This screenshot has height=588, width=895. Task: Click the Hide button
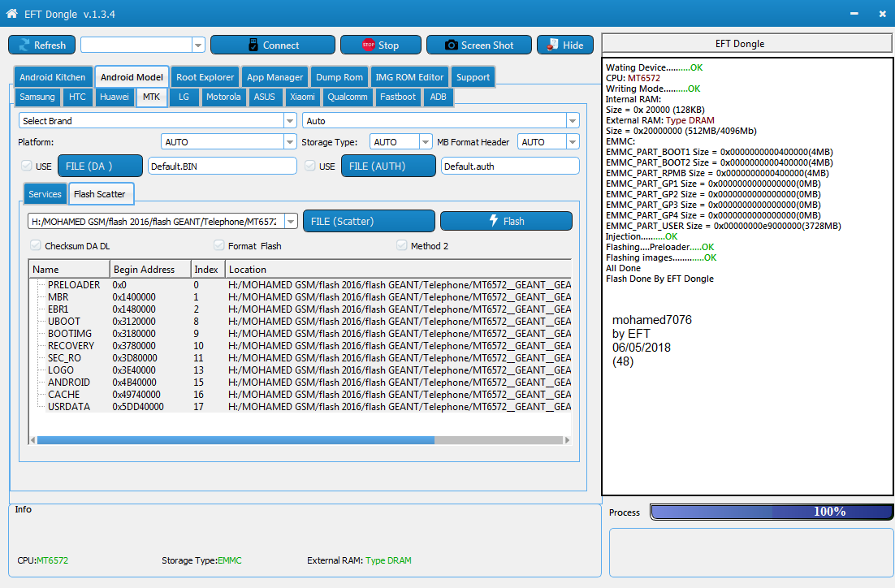565,45
